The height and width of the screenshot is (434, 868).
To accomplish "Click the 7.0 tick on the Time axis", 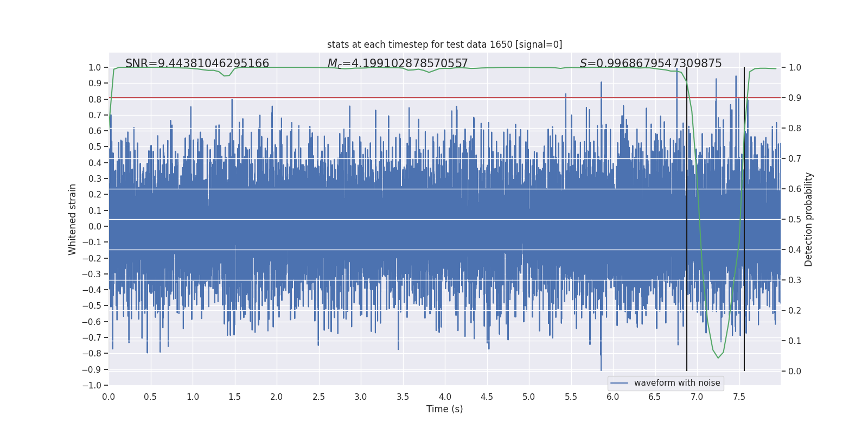I will click(697, 397).
